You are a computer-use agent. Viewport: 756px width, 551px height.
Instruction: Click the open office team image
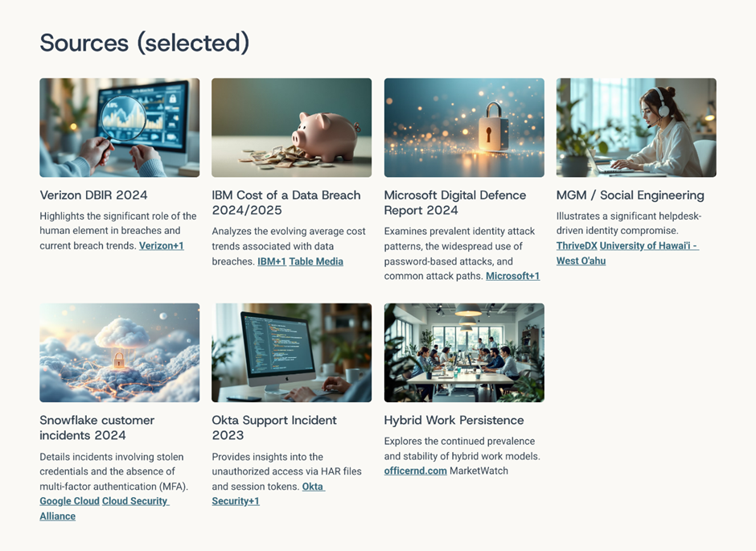coord(464,353)
